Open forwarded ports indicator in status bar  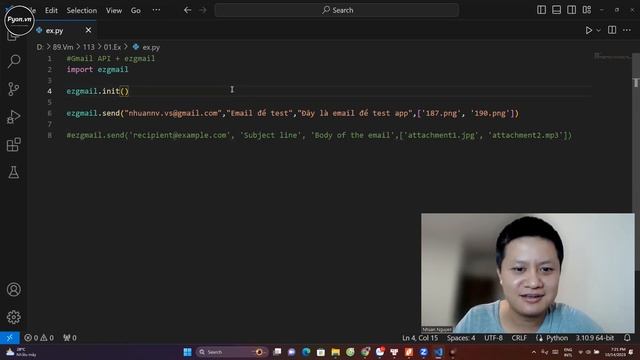coord(69,338)
